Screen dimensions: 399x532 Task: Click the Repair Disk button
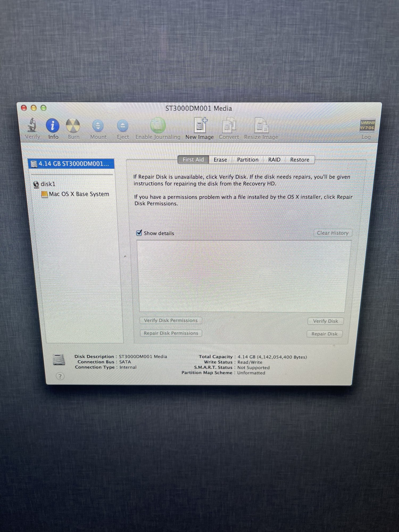point(325,334)
